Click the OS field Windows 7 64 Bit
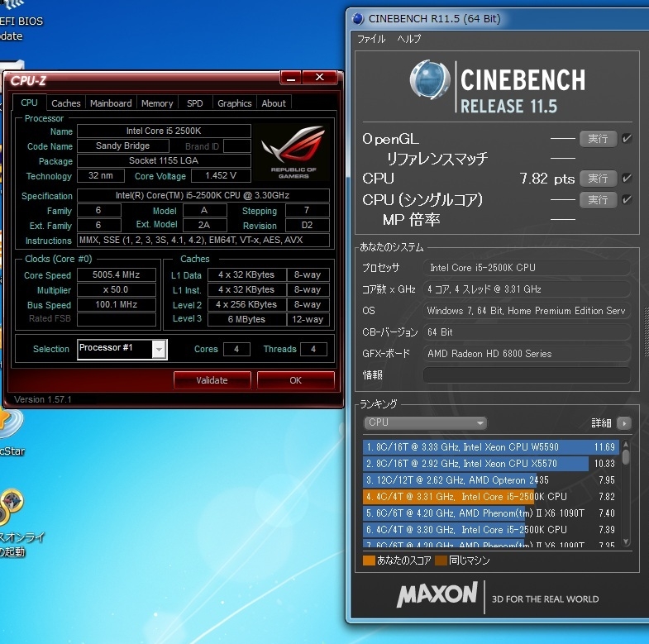Screen dimensions: 649x644 (527, 311)
